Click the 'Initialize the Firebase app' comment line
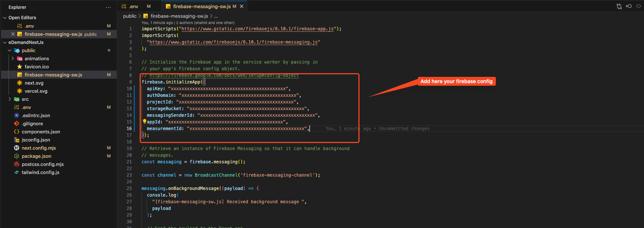Viewport: 644px width, 228px height. pyautogui.click(x=229, y=62)
